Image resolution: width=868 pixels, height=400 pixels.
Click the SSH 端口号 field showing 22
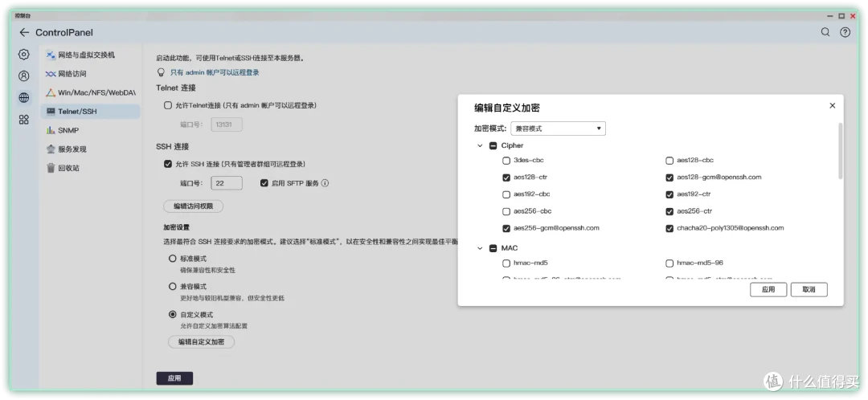(227, 183)
